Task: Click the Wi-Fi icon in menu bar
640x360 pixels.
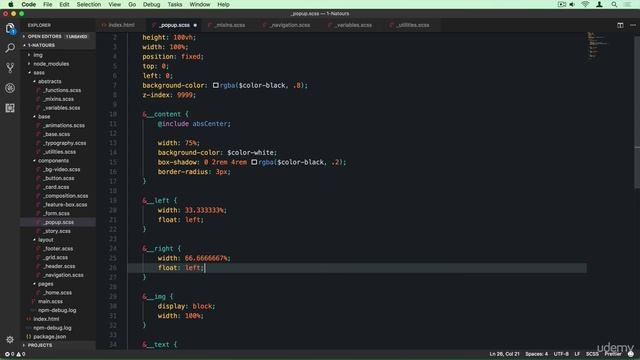Action: click(x=585, y=4)
